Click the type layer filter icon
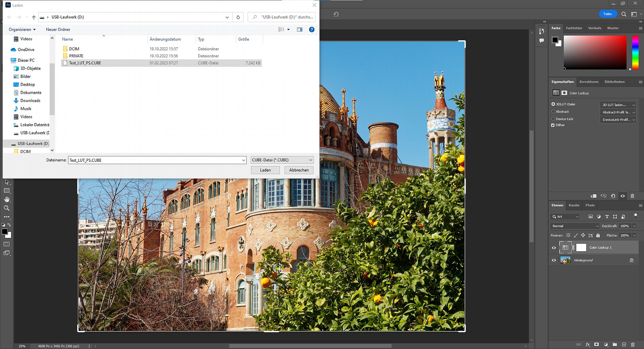This screenshot has width=644, height=349. 607,217
